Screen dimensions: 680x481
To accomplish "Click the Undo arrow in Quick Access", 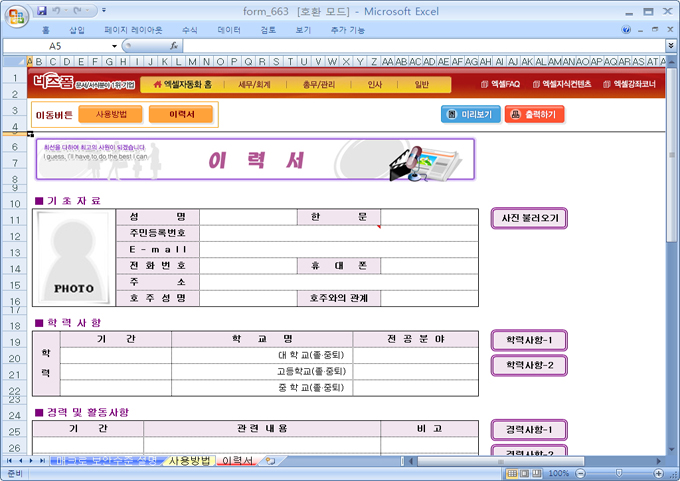I will (58, 11).
